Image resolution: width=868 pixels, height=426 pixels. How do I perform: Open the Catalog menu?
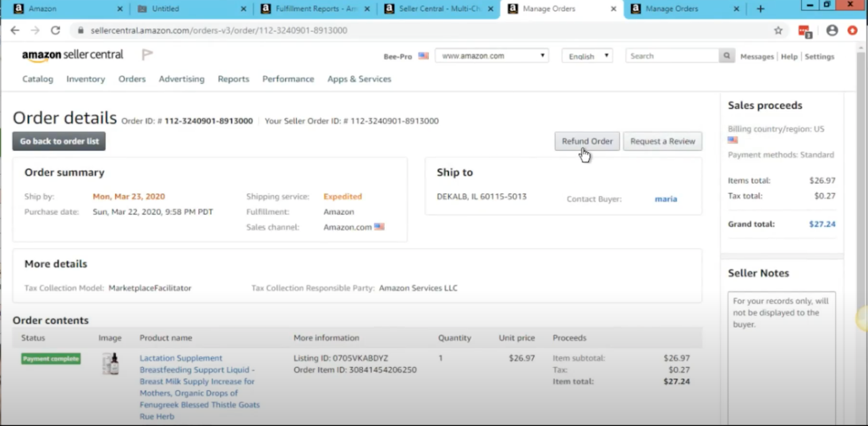coord(37,79)
